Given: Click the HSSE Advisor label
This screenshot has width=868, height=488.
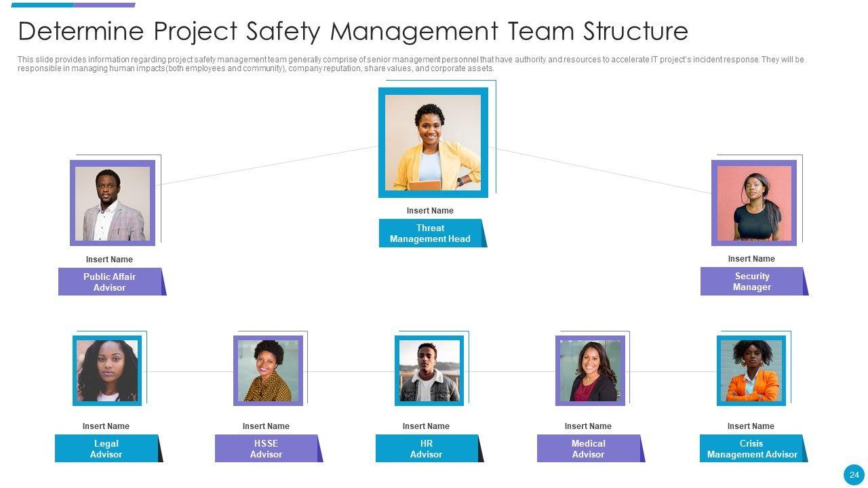Looking at the screenshot, I should [x=267, y=449].
